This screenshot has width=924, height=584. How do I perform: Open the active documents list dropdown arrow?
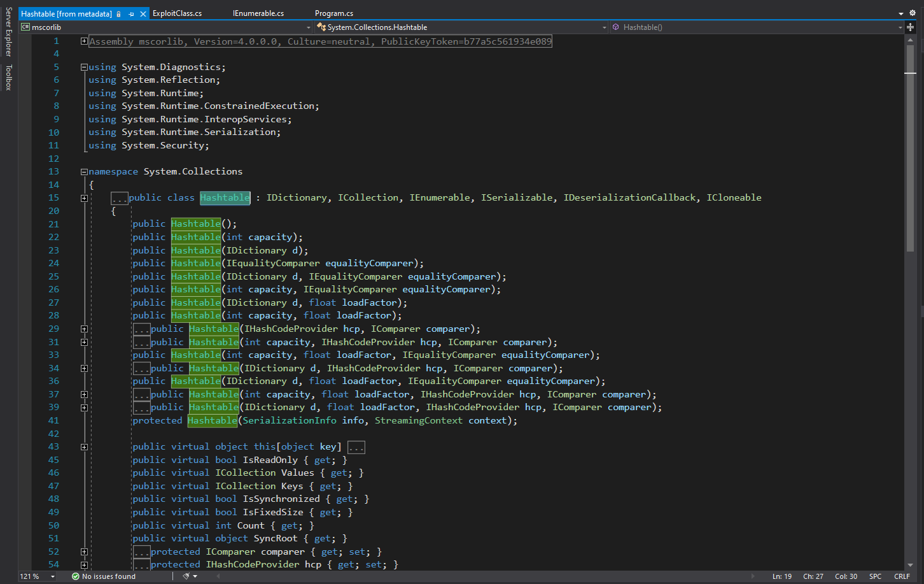[x=901, y=13]
